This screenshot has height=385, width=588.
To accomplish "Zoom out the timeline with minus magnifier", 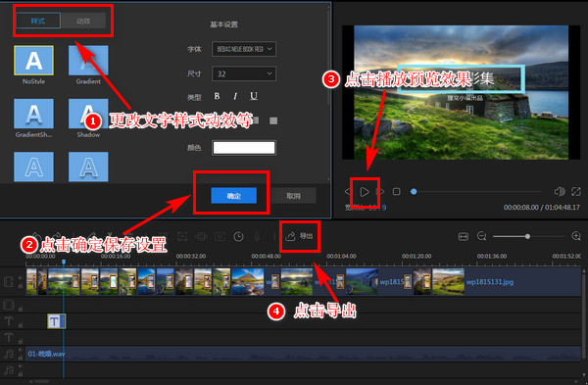I will point(481,236).
